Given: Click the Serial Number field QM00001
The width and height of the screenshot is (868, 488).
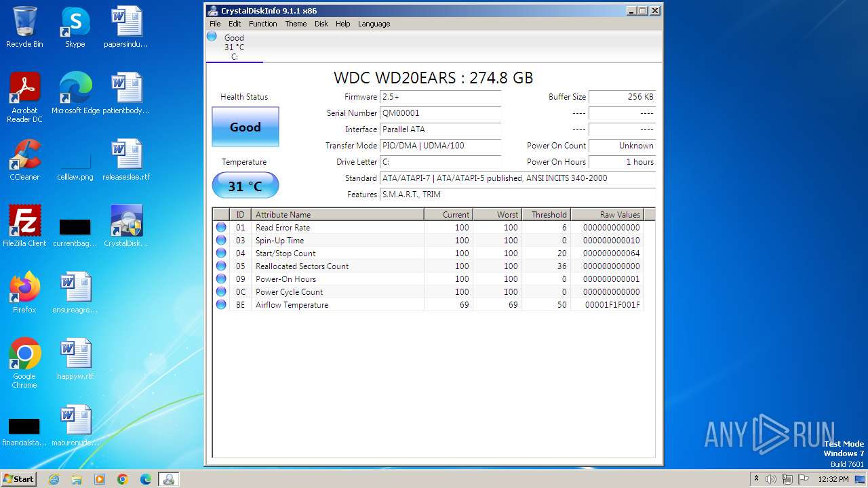Looking at the screenshot, I should [440, 113].
